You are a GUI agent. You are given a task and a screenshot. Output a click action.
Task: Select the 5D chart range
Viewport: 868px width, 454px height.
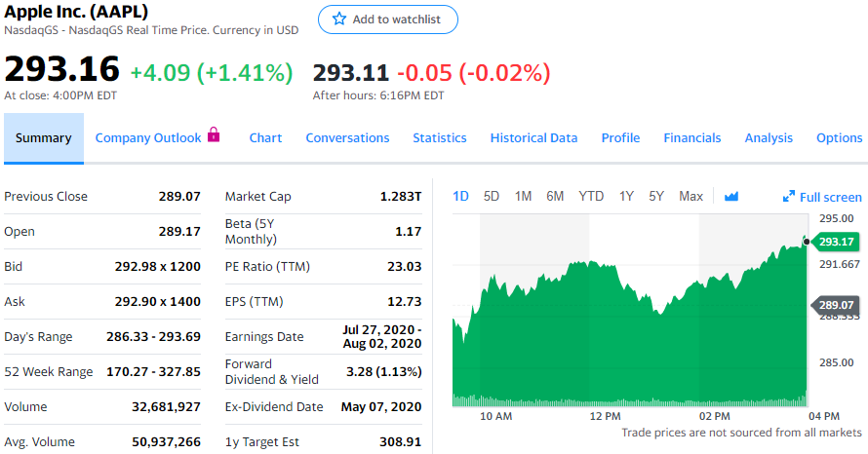click(491, 196)
